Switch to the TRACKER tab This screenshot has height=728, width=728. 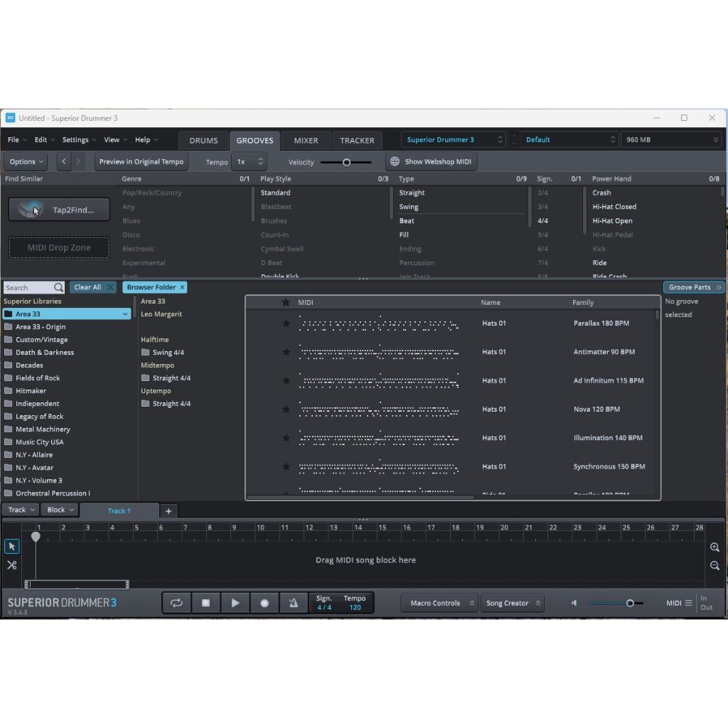pyautogui.click(x=357, y=141)
